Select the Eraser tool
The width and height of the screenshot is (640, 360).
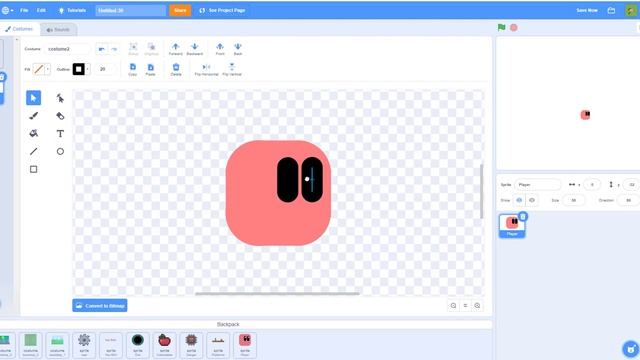pos(60,116)
